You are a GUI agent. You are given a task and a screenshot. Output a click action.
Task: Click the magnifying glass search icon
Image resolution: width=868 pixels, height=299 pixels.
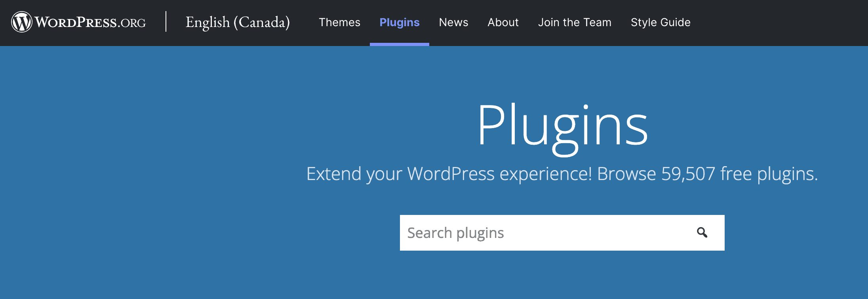702,232
